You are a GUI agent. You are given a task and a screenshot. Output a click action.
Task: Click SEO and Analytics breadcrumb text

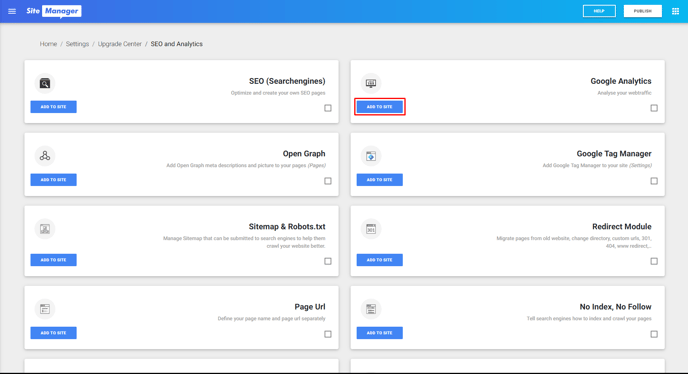coord(176,44)
